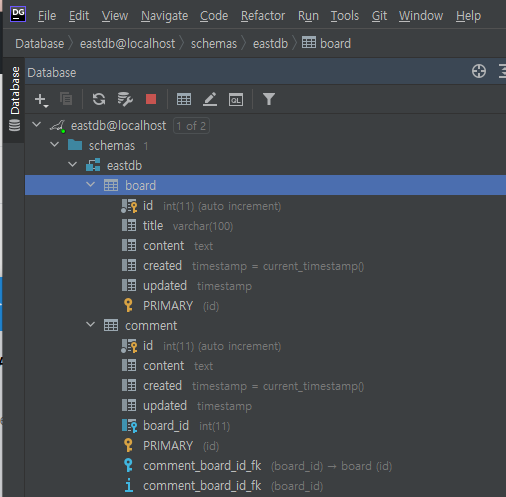Viewport: 506px width, 497px height.
Task: Click the Database panel title
Action: 52,73
